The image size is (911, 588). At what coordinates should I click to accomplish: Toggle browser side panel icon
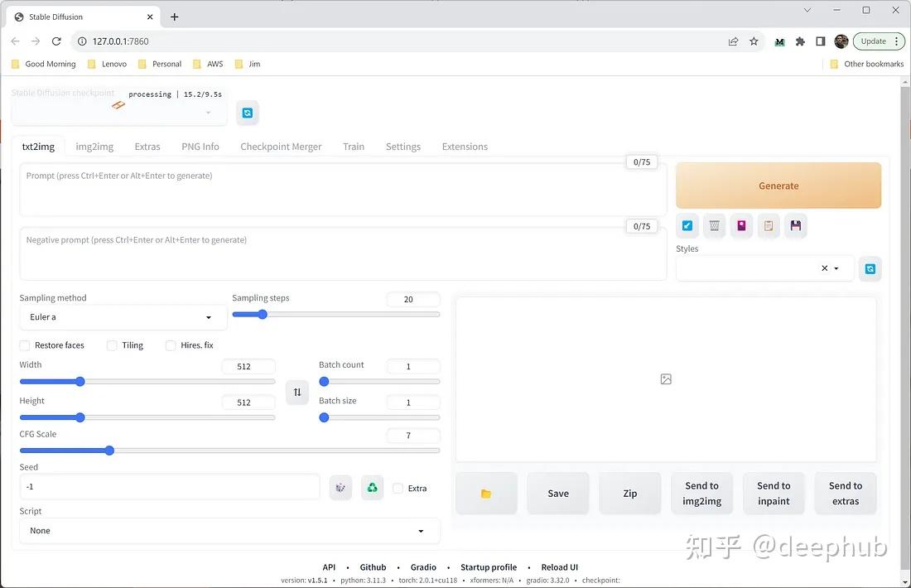pyautogui.click(x=821, y=41)
